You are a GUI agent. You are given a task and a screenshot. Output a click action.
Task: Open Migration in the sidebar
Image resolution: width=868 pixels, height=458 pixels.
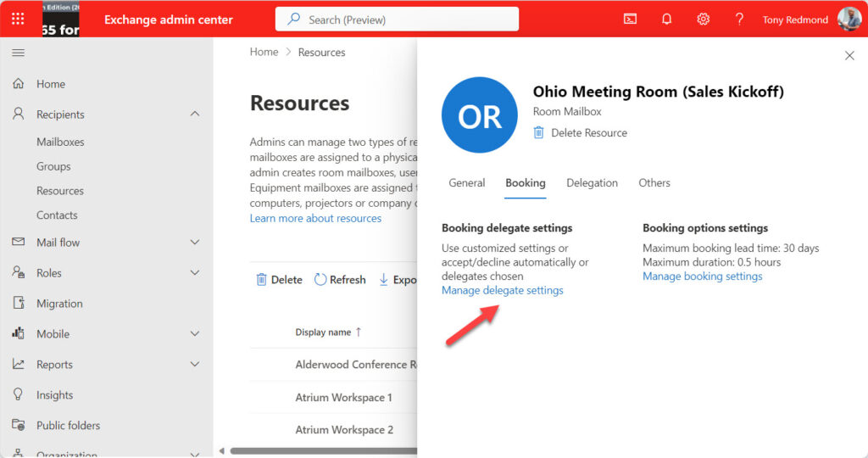(59, 304)
